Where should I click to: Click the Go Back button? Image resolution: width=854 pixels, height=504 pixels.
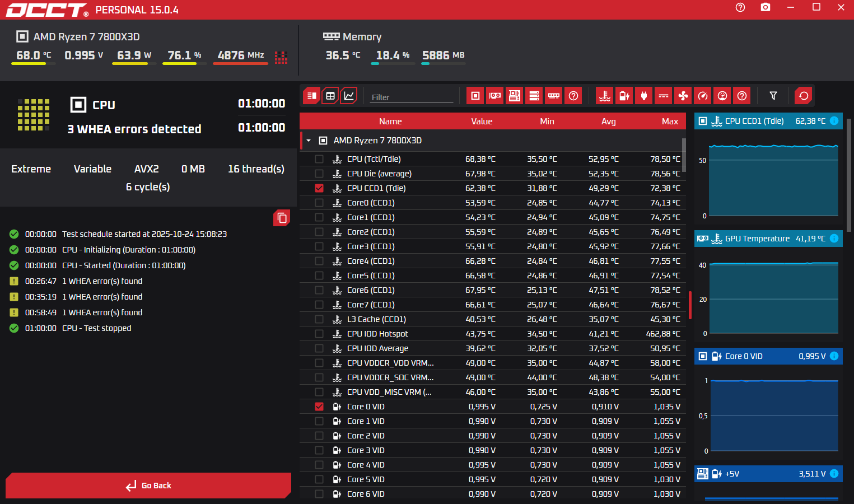[x=148, y=486]
